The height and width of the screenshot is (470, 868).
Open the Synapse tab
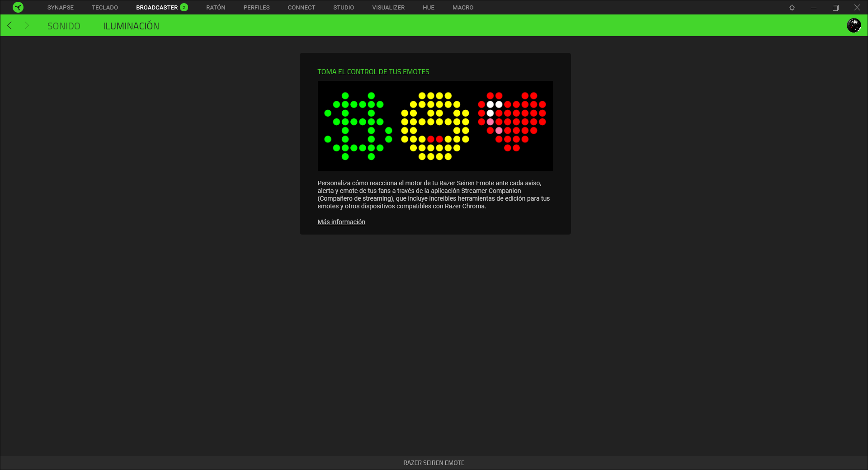click(x=61, y=8)
